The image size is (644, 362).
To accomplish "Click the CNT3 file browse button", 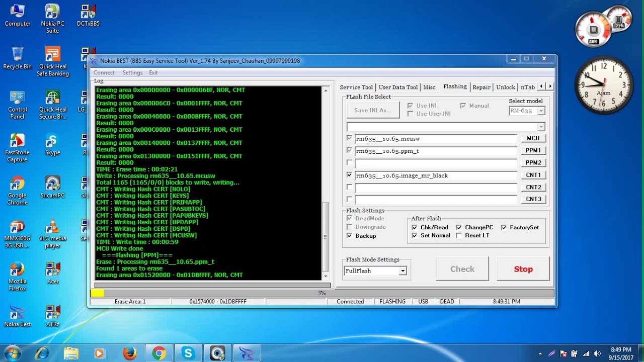I will [x=533, y=199].
